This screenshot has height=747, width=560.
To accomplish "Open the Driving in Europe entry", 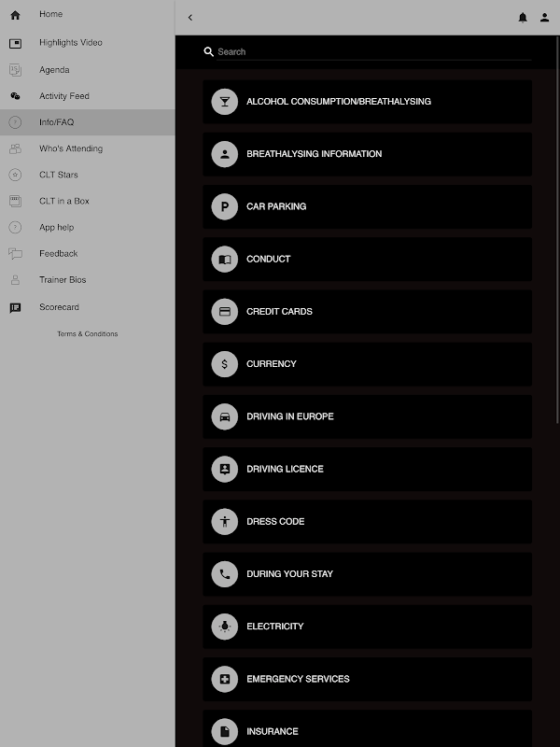I will 367,416.
